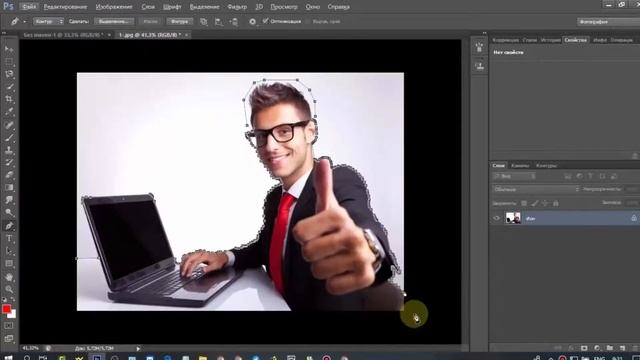Hide the Фон layer with eye icon
The width and height of the screenshot is (640, 360).
496,218
